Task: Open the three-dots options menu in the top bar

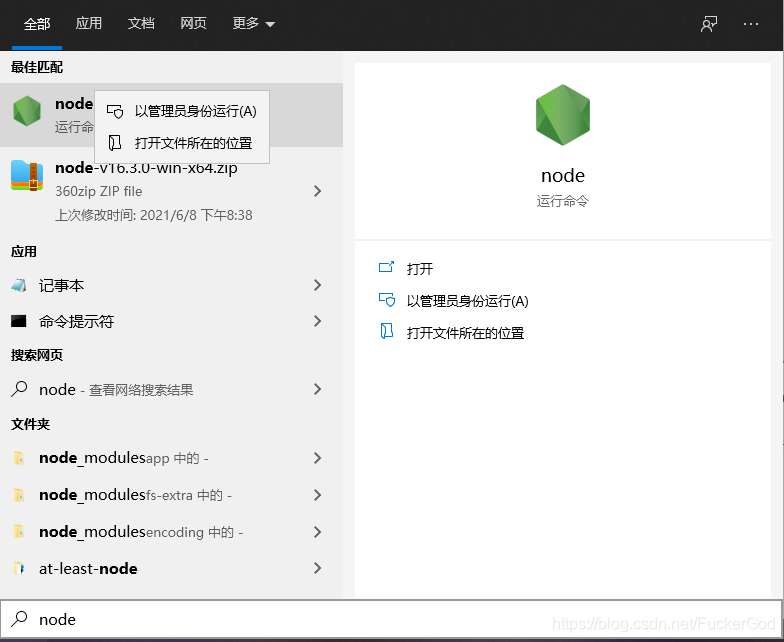Action: pyautogui.click(x=751, y=24)
